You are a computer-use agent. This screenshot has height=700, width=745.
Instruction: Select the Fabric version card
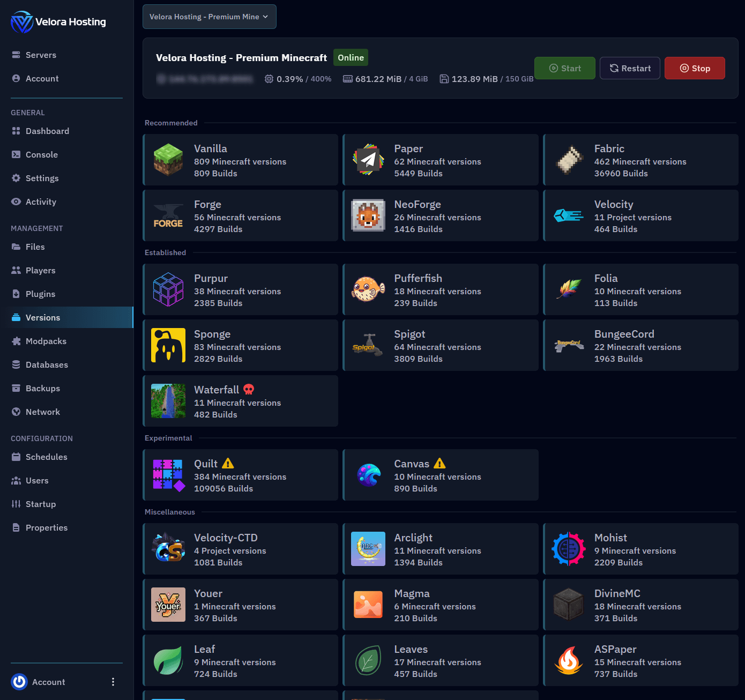point(640,160)
